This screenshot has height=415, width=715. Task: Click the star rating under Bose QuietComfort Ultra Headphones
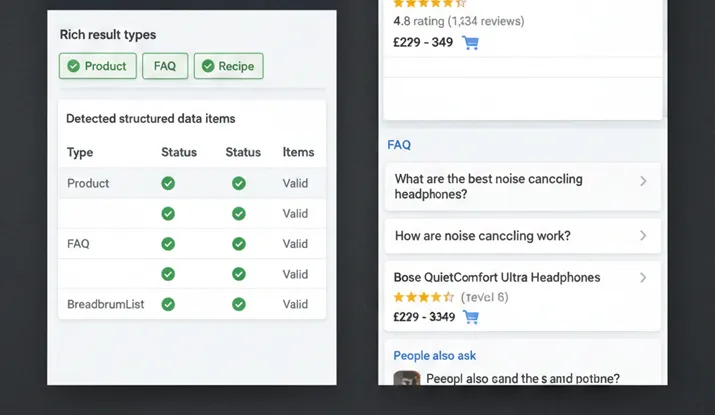424,297
